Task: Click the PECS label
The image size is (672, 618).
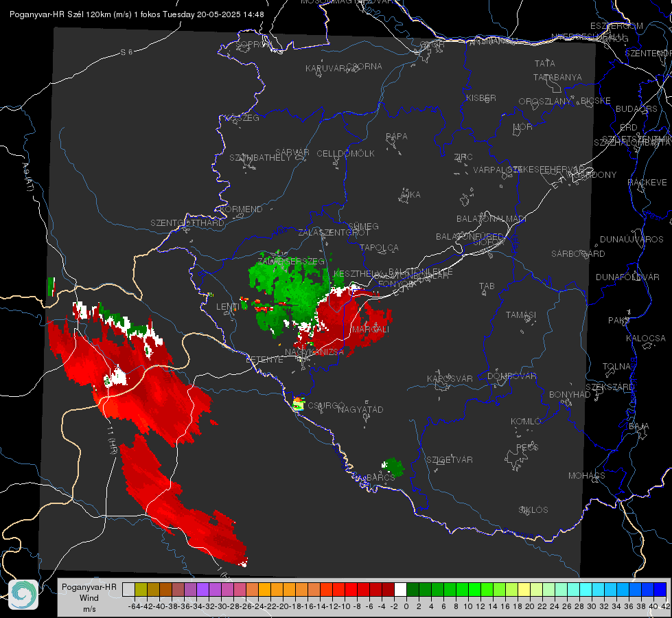Action: (526, 448)
